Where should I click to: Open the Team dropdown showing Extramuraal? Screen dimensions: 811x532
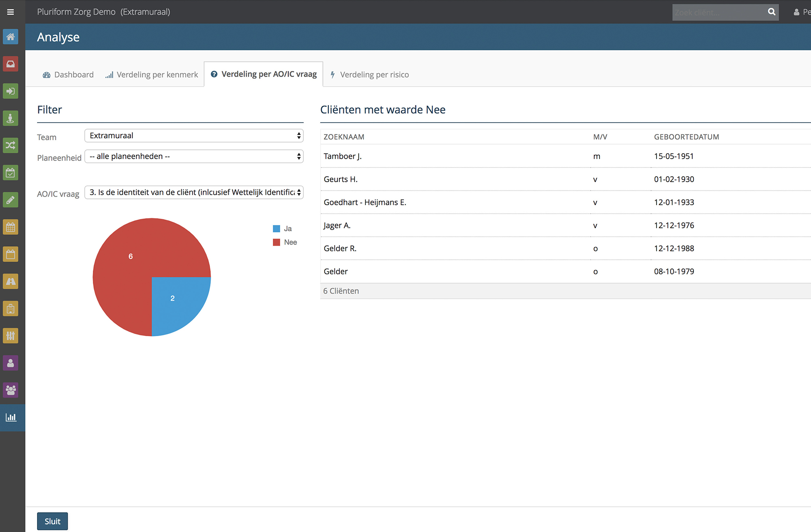tap(194, 136)
